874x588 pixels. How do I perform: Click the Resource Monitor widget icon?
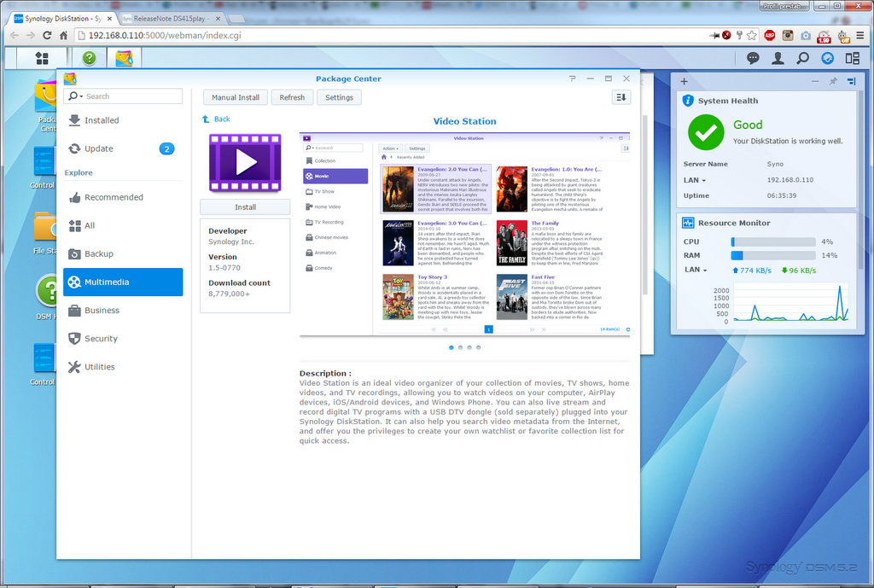[x=688, y=223]
